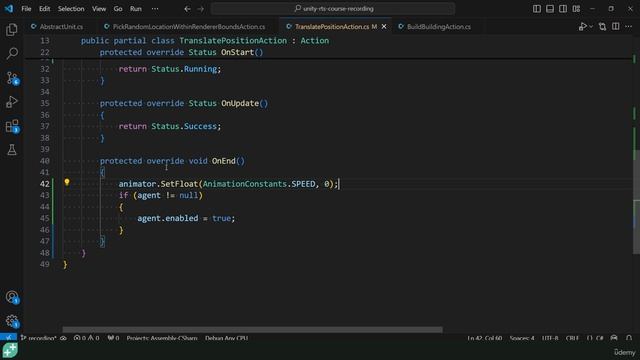Click the recording branch in status bar
The width and height of the screenshot is (640, 360).
coord(39,338)
